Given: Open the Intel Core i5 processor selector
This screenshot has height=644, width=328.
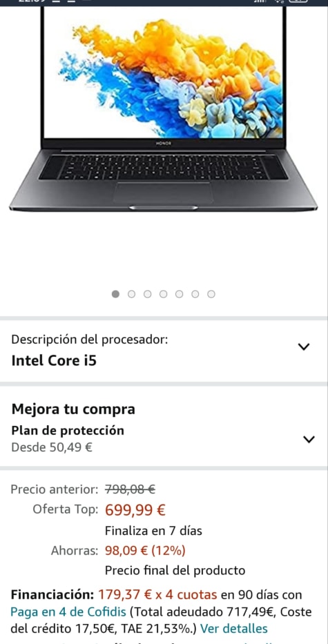Looking at the screenshot, I should tap(164, 351).
